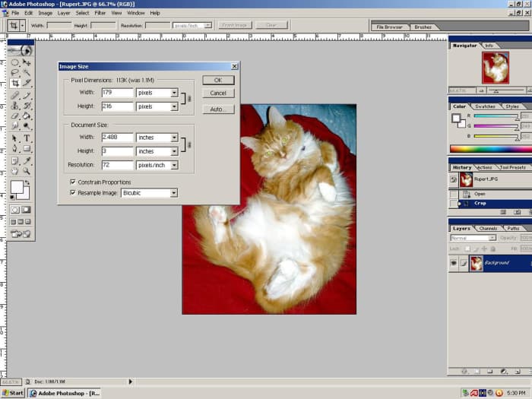Select the Notes tool
Image resolution: width=532 pixels, height=399 pixels.
click(x=15, y=161)
